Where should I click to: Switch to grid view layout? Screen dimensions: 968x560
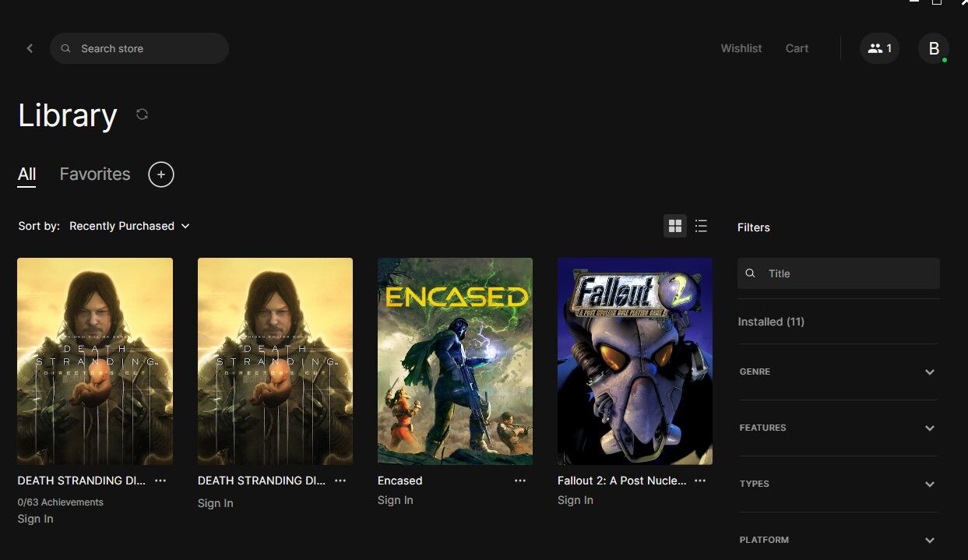click(x=675, y=226)
